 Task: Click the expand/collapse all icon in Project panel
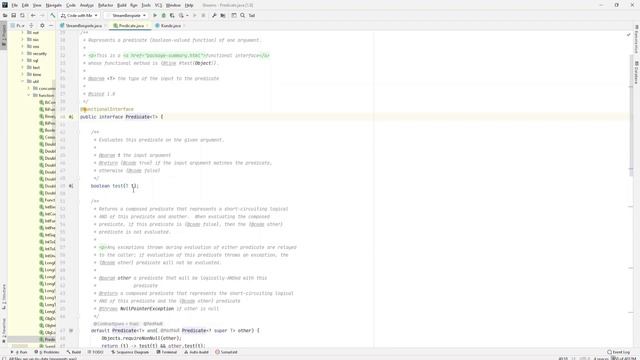click(x=31, y=25)
